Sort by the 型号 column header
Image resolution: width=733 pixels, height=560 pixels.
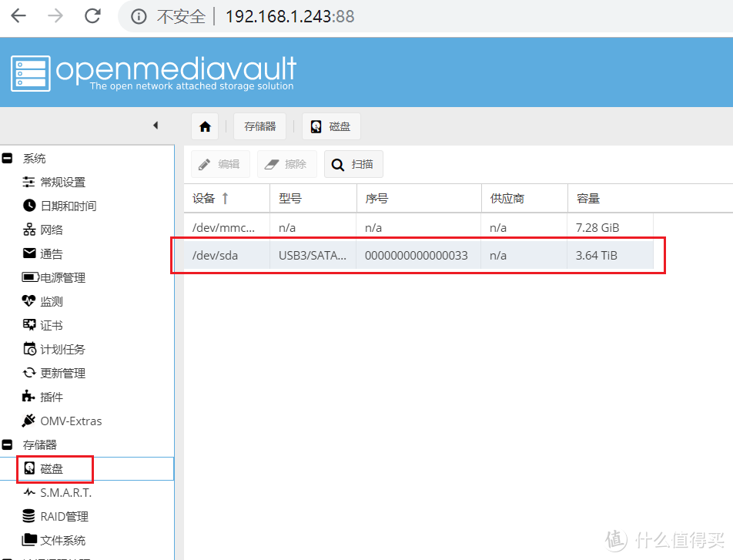pos(313,199)
